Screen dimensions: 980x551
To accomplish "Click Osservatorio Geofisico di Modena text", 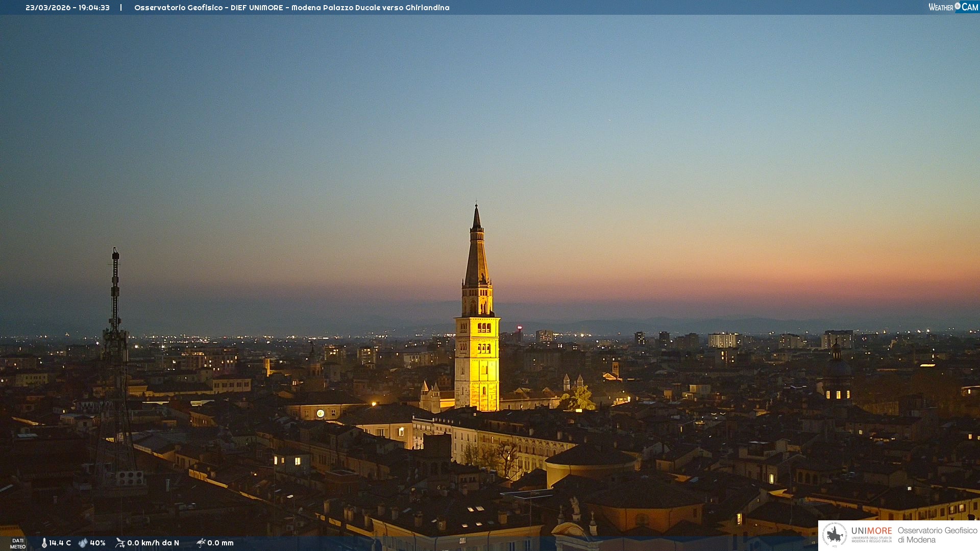I will pyautogui.click(x=937, y=535).
